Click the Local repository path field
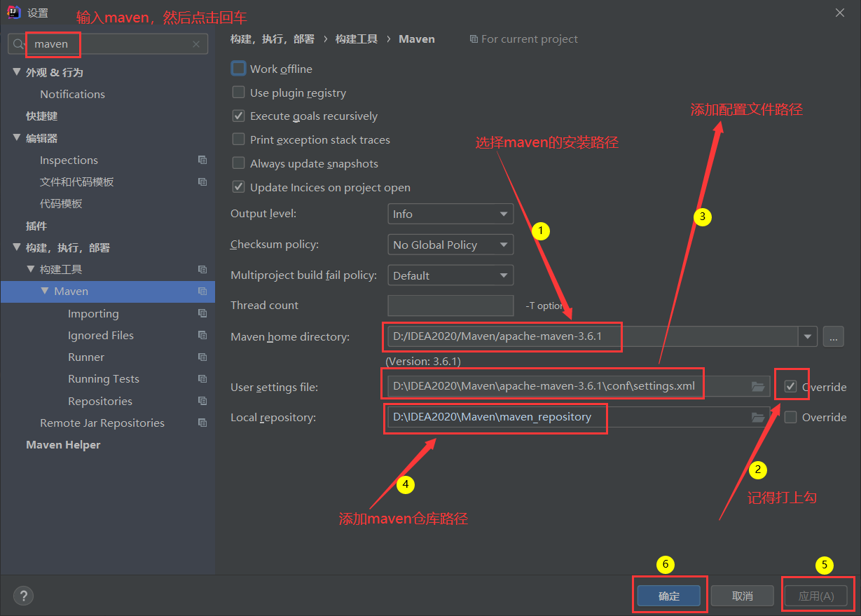This screenshot has height=616, width=861. click(x=579, y=417)
